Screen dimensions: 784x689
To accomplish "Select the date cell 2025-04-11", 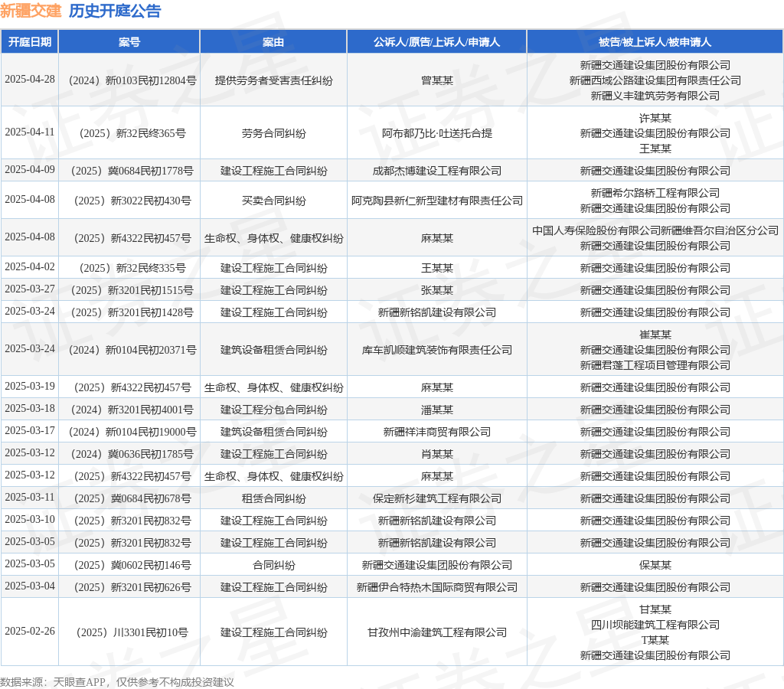I will pos(30,132).
